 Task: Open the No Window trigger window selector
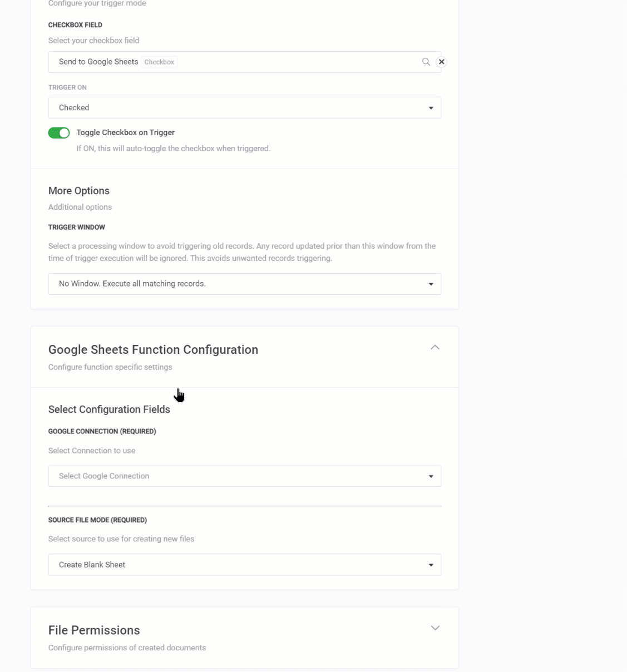click(245, 284)
